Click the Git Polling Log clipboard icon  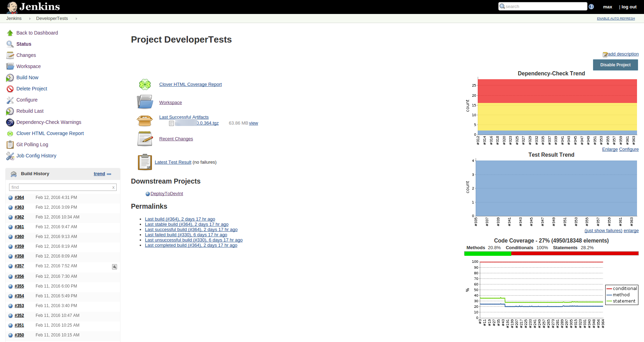[x=10, y=144]
